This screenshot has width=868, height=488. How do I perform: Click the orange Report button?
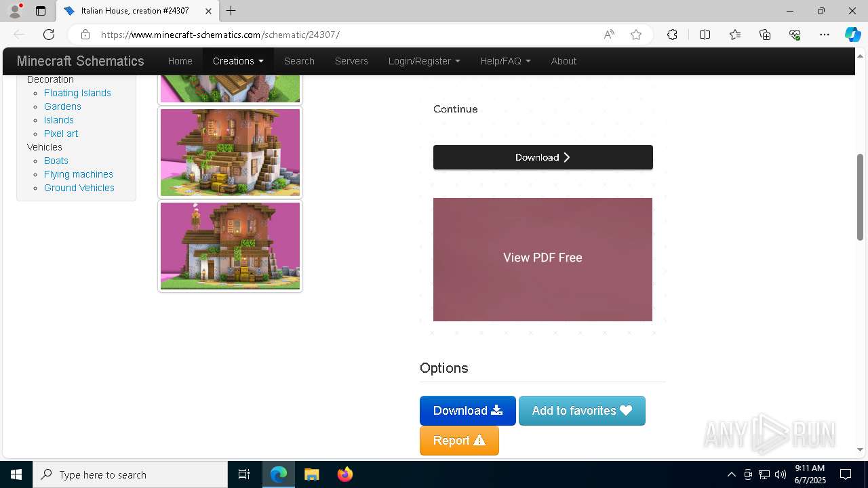459,441
